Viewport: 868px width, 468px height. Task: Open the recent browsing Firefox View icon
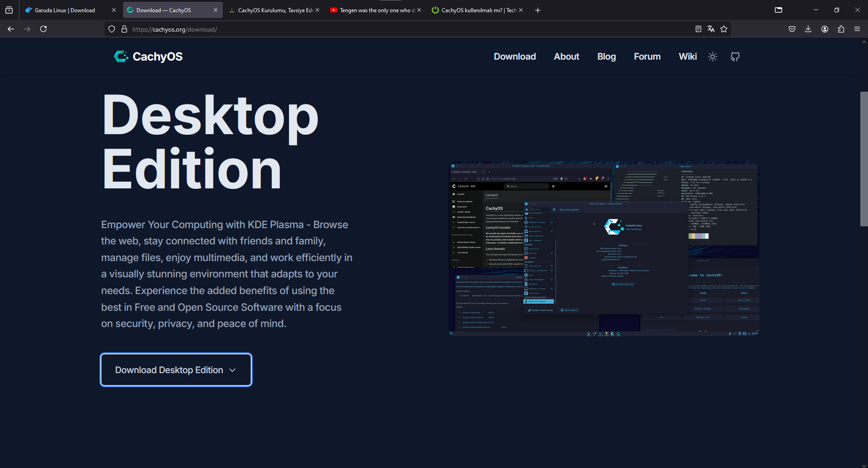pos(9,10)
